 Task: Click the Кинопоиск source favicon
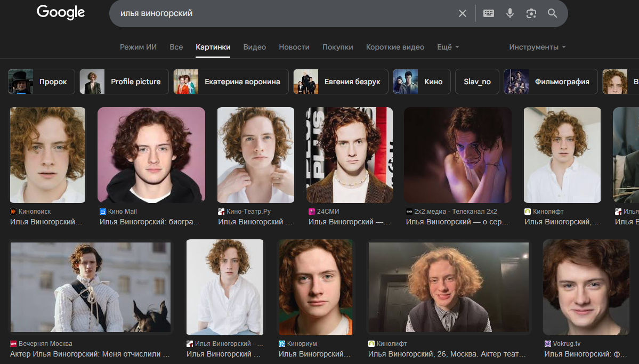coord(13,212)
